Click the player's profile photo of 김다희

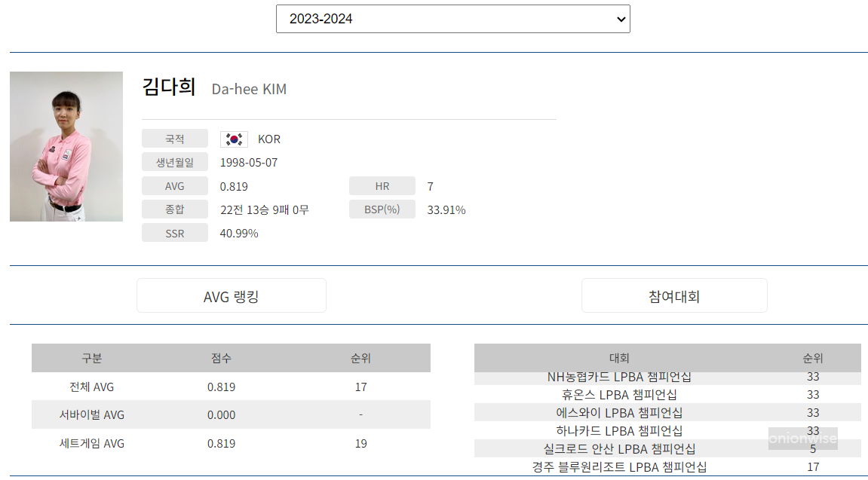pos(66,146)
